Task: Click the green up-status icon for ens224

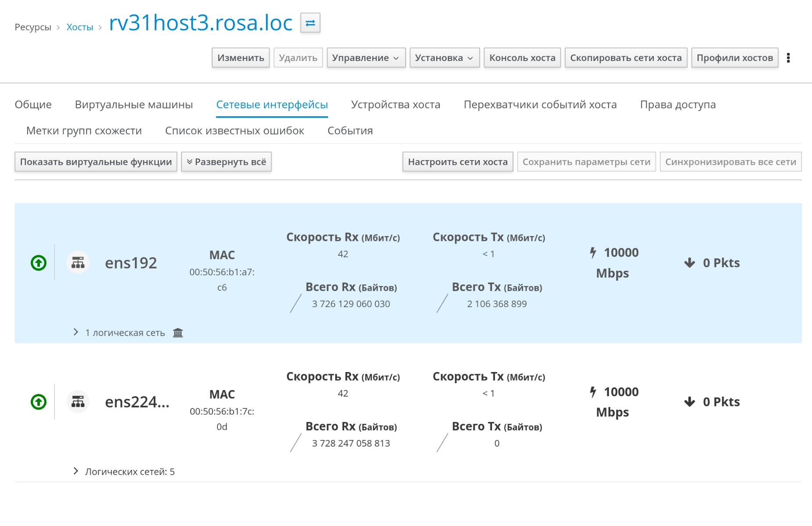Action: click(x=39, y=402)
